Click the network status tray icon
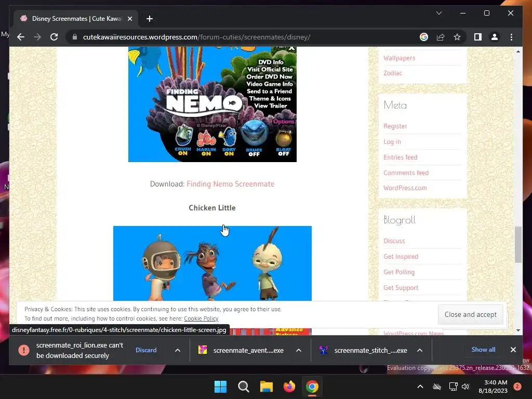The width and height of the screenshot is (532, 399). click(453, 387)
